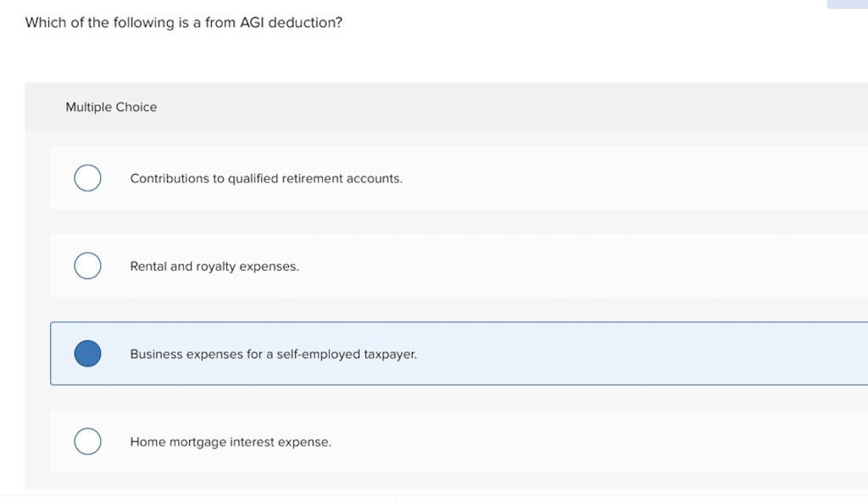868x504 pixels.
Task: Click the filled "Business expenses" radio button
Action: pyautogui.click(x=87, y=354)
